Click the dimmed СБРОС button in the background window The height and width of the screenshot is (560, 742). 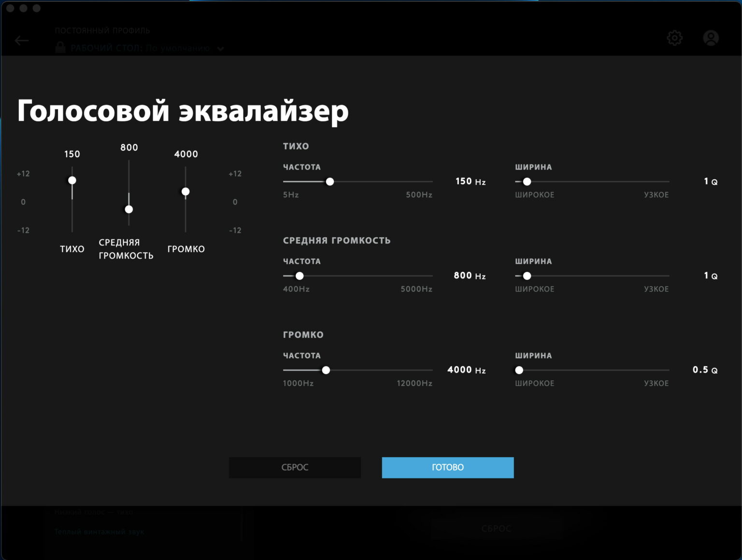497,528
